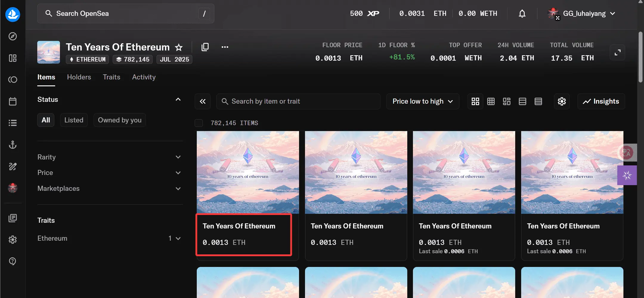Check the select-all items checkbox
644x298 pixels.
tap(199, 123)
